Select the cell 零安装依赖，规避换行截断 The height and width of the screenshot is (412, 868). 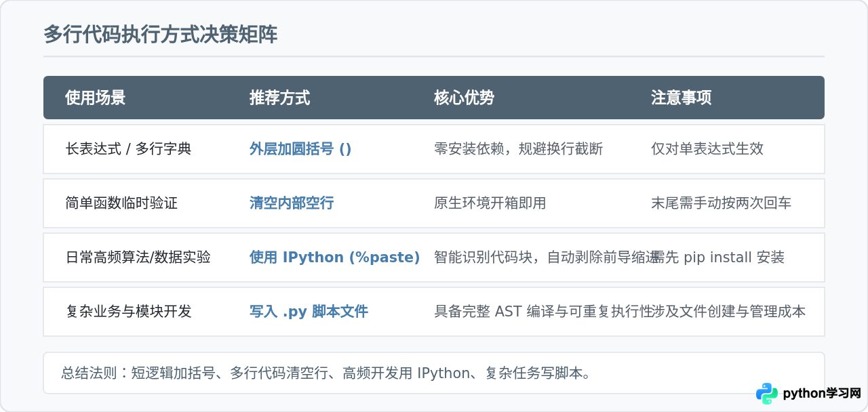(519, 148)
